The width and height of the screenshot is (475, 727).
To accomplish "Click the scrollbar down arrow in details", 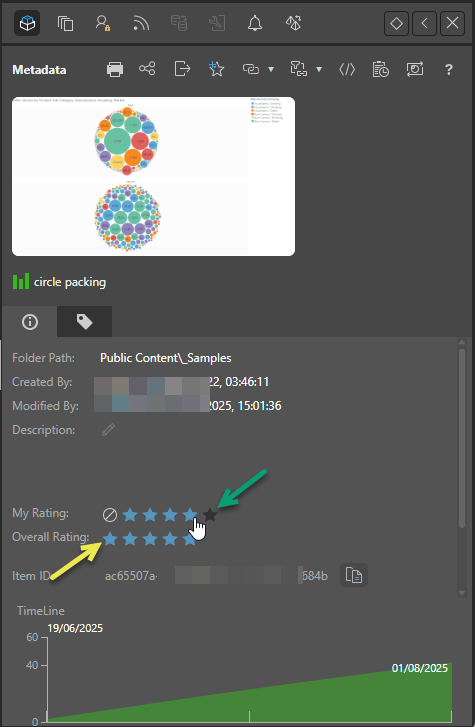I will 462,593.
